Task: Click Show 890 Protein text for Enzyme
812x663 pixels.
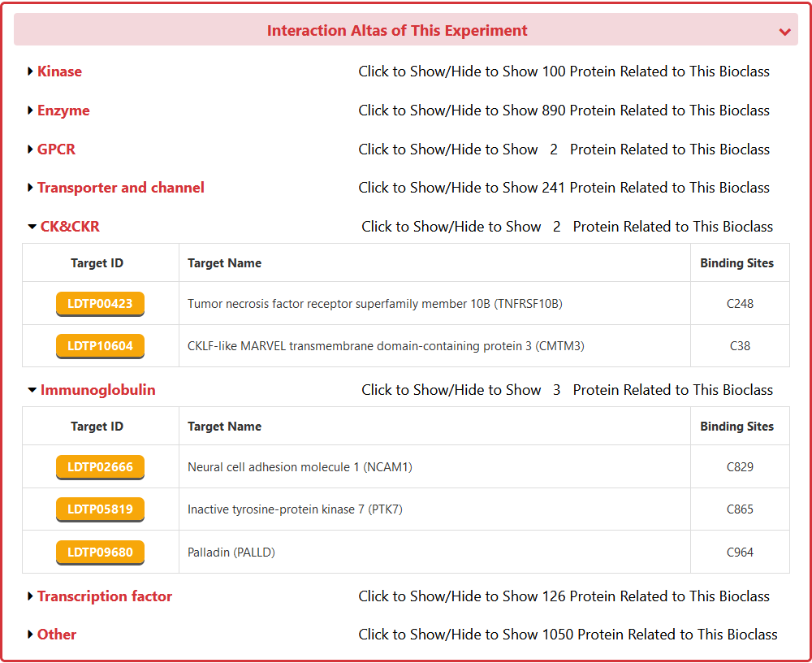Action: click(564, 110)
